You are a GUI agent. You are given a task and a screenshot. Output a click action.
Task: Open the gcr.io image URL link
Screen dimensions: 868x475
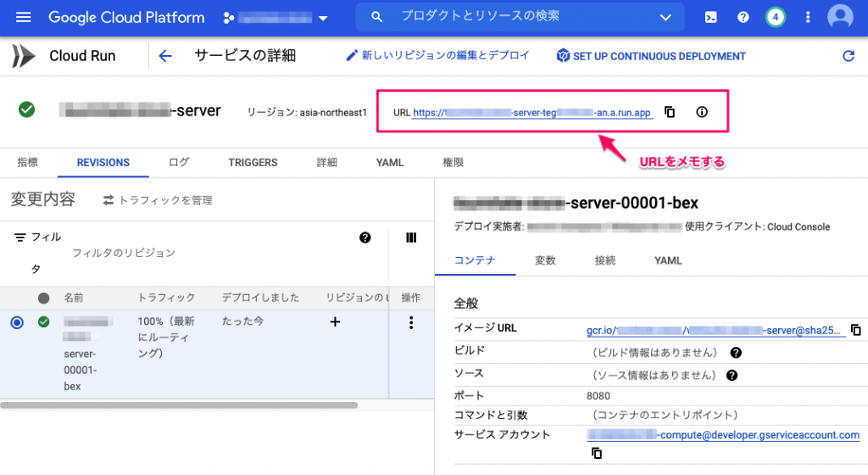(x=714, y=331)
